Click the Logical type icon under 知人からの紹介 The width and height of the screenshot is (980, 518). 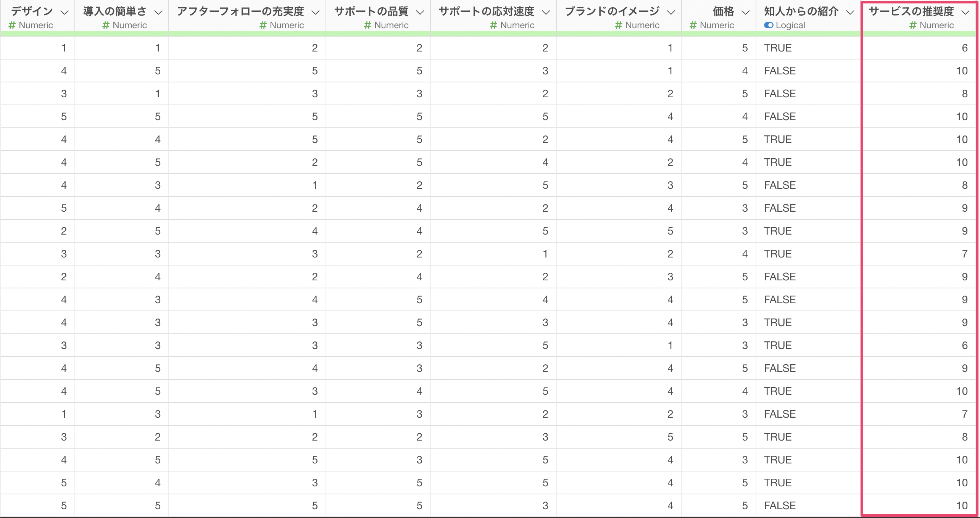769,25
